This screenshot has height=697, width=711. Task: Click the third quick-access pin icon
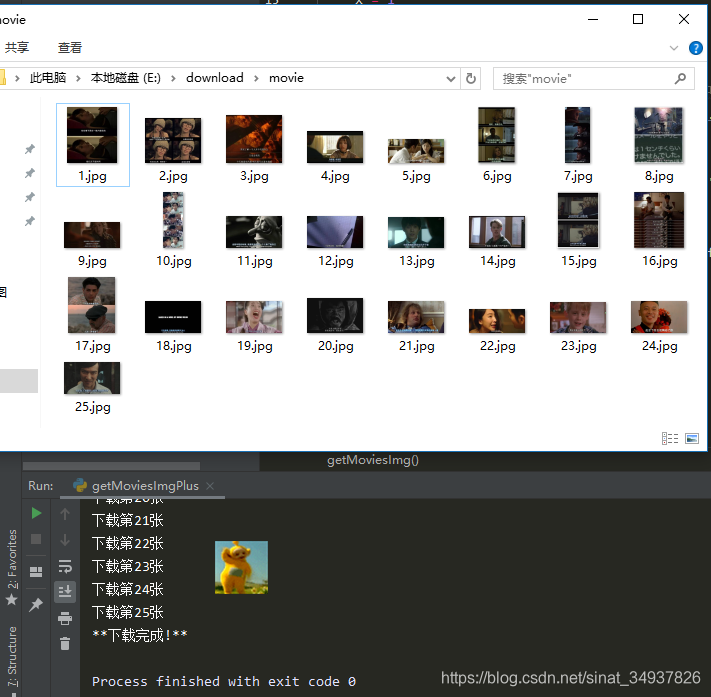click(x=30, y=197)
